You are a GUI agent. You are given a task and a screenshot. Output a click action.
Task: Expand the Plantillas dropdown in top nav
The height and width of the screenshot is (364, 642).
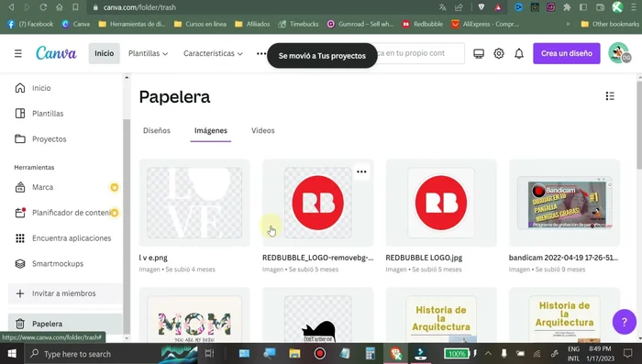[x=148, y=54]
